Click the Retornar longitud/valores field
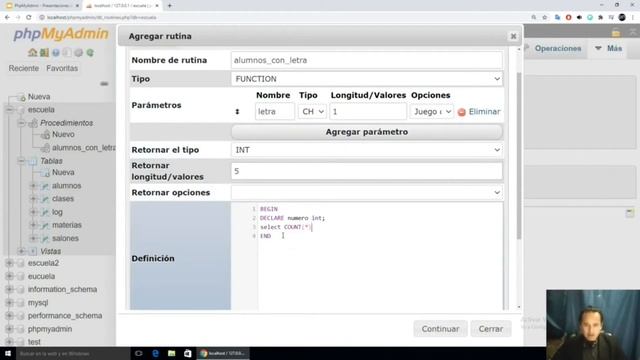The height and width of the screenshot is (360, 640). click(367, 171)
